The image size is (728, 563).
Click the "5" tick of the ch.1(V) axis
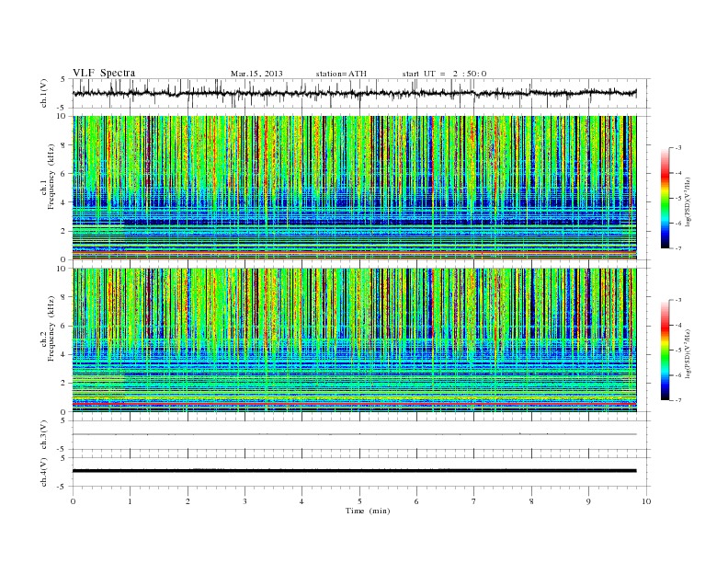63,79
